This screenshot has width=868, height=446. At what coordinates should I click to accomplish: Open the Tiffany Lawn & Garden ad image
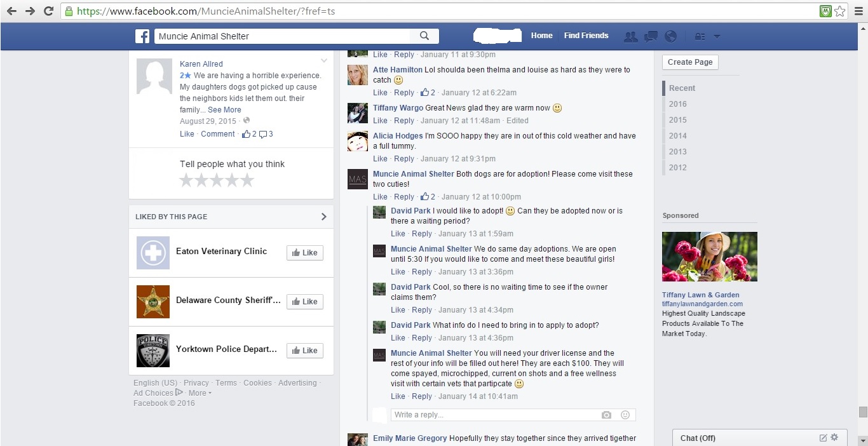coord(710,257)
